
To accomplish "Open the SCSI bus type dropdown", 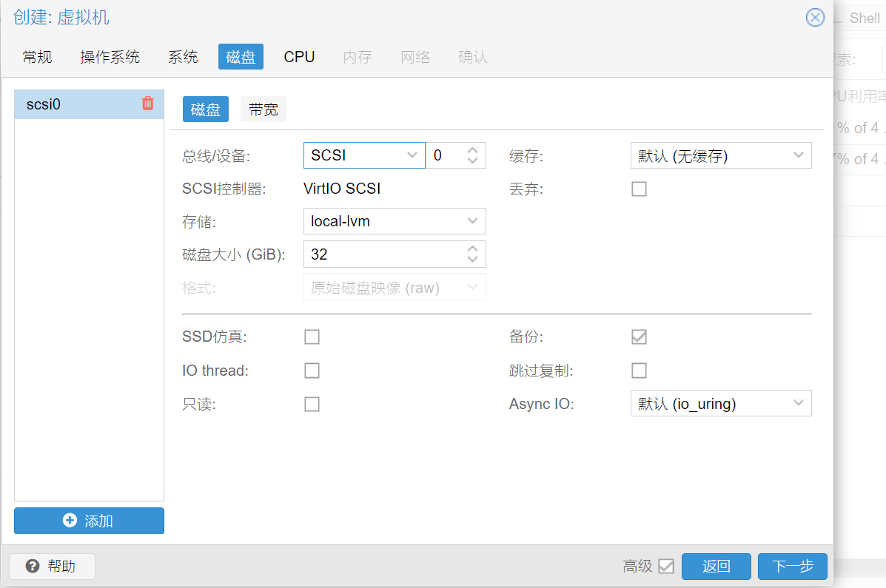I will 412,155.
